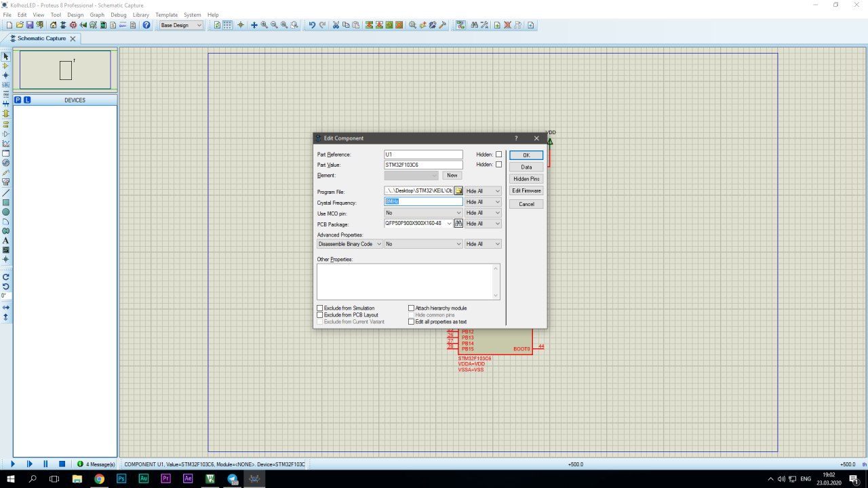Cancel the Edit Component dialog

click(526, 204)
